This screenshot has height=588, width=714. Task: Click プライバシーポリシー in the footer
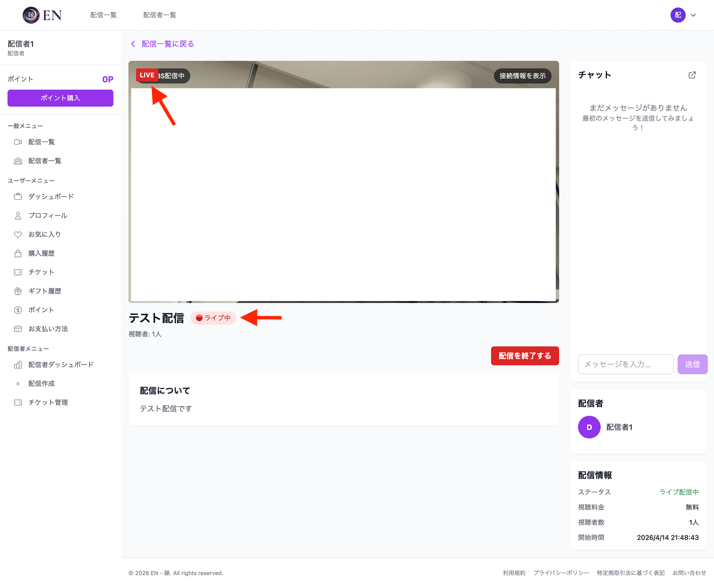point(561,573)
